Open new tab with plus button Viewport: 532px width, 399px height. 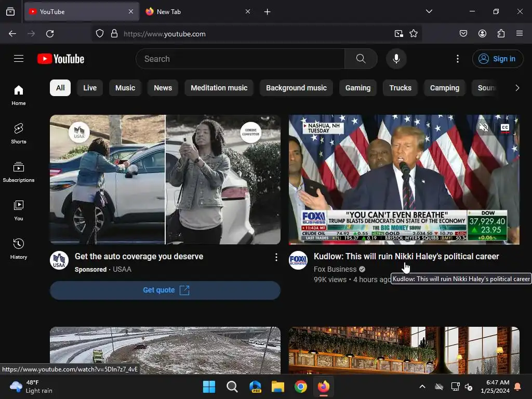[268, 12]
